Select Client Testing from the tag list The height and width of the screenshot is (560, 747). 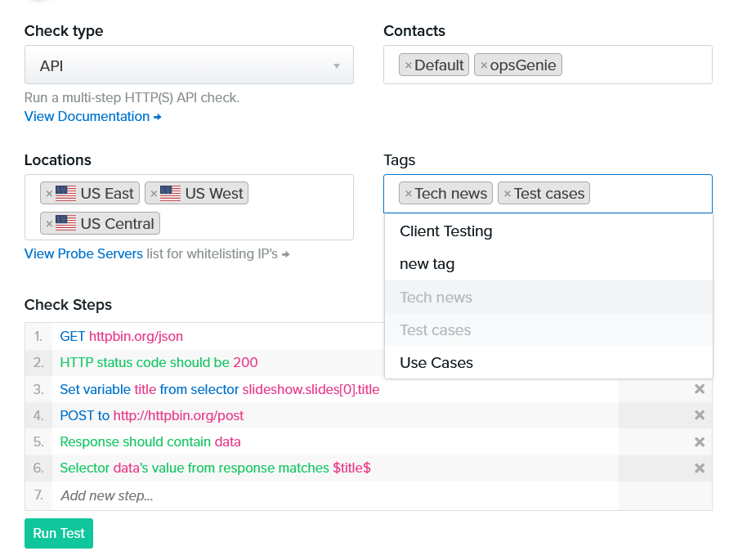pyautogui.click(x=445, y=231)
